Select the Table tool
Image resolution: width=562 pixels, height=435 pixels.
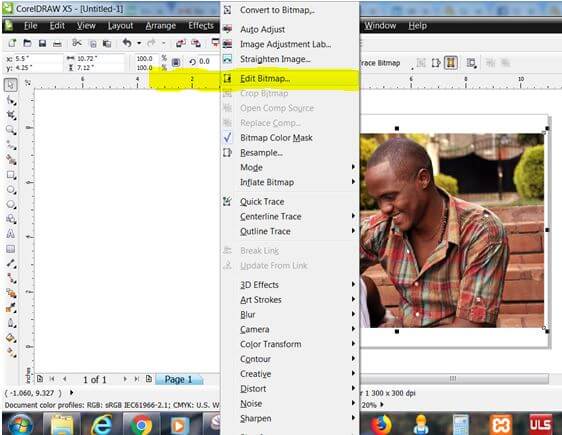pos(11,249)
